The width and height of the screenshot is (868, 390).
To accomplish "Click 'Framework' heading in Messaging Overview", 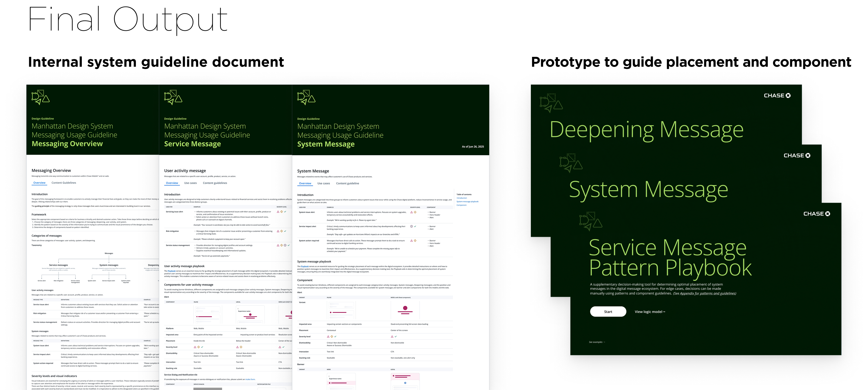I will point(39,214).
